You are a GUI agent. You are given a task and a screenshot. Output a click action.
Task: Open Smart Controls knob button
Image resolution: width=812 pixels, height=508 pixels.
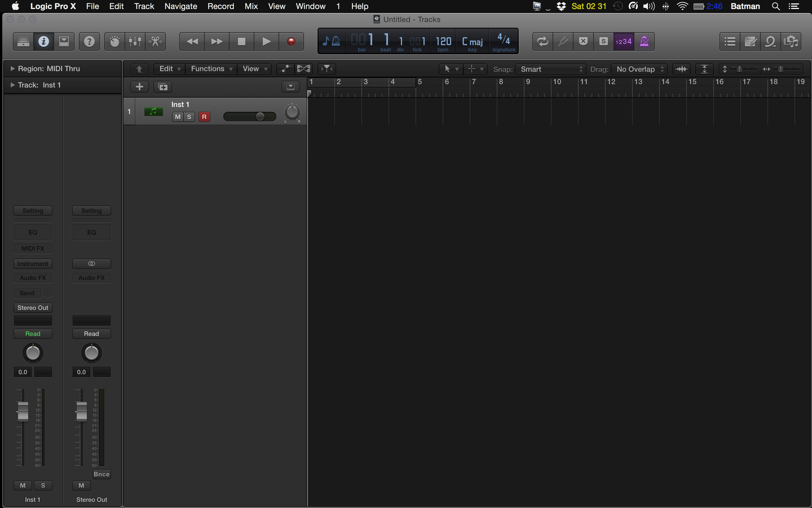point(115,42)
